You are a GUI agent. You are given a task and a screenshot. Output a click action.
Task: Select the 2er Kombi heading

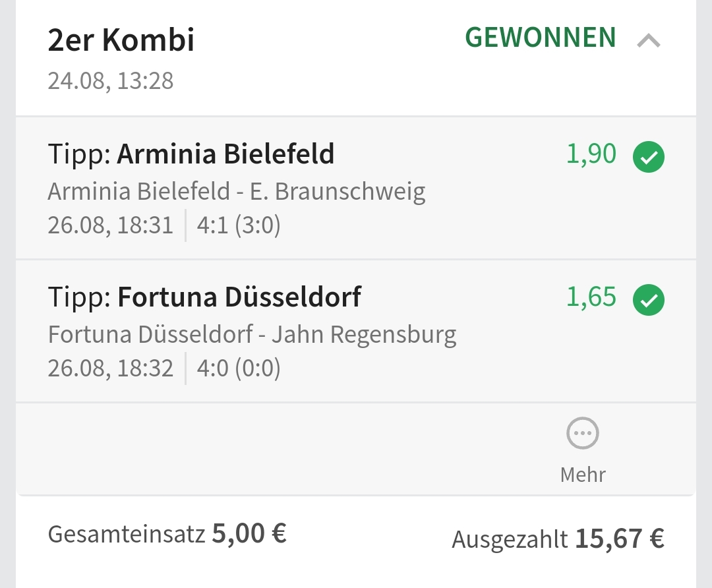click(121, 41)
